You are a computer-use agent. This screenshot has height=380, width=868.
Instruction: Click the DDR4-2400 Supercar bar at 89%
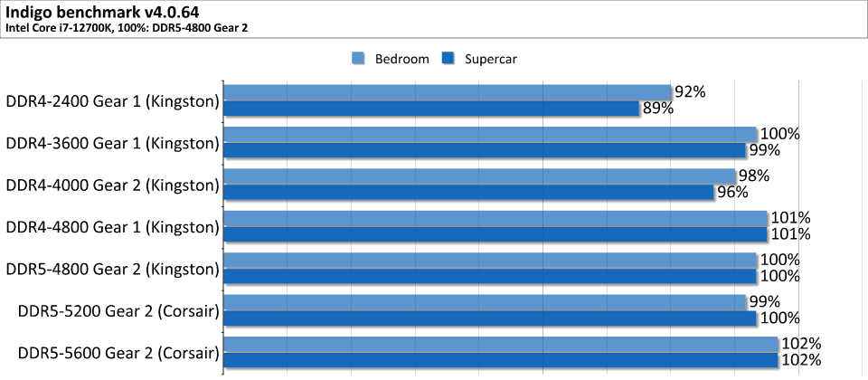coord(431,109)
